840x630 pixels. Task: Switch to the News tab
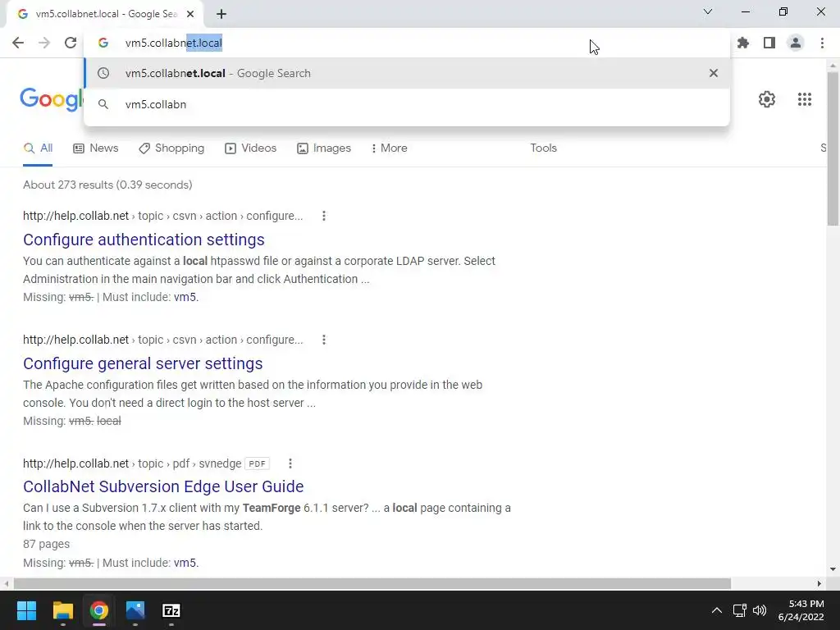click(x=95, y=148)
